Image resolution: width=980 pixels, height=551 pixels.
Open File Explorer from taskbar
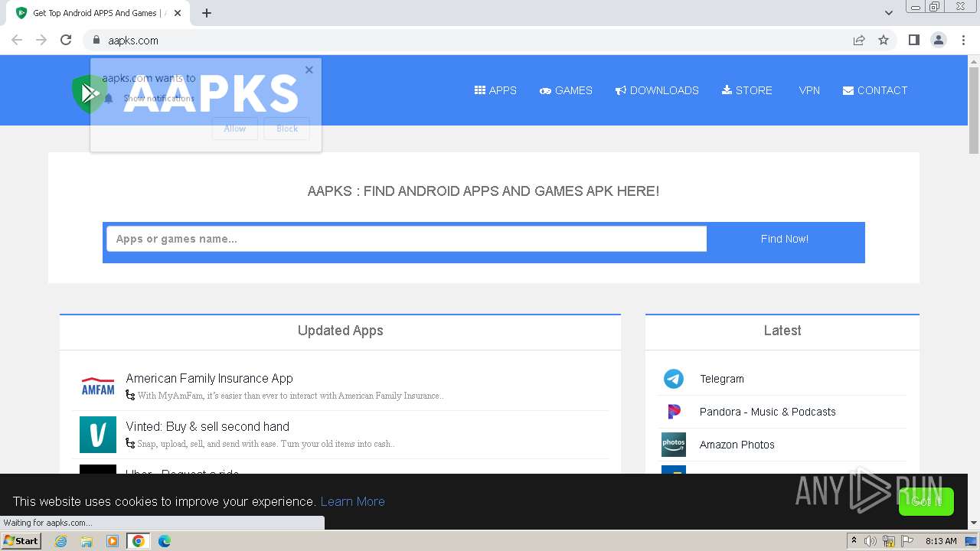tap(87, 541)
